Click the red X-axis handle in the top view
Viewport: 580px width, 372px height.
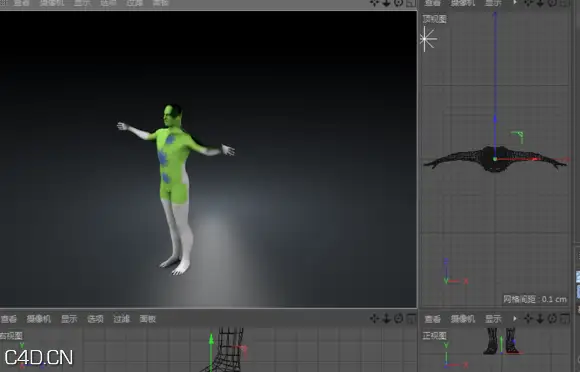click(x=535, y=159)
